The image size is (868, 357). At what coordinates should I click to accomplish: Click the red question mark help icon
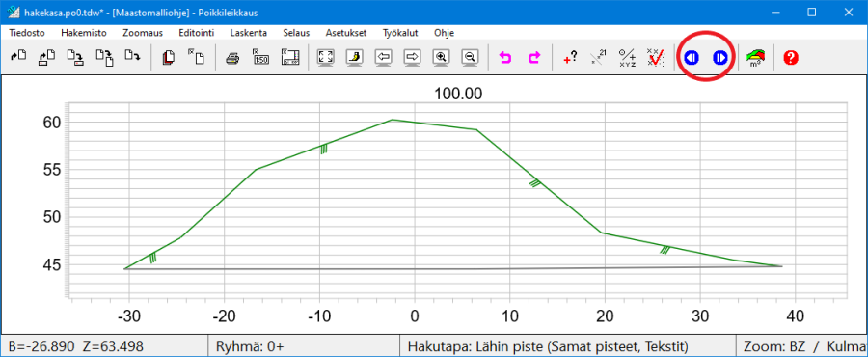[791, 57]
